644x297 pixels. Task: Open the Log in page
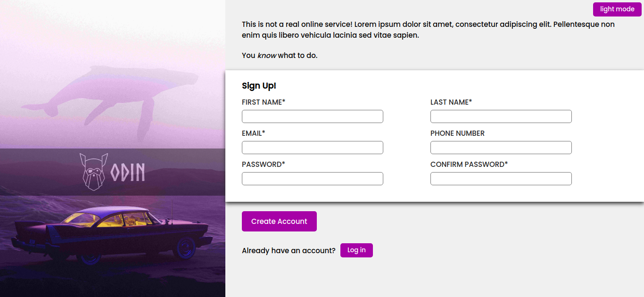coord(356,250)
